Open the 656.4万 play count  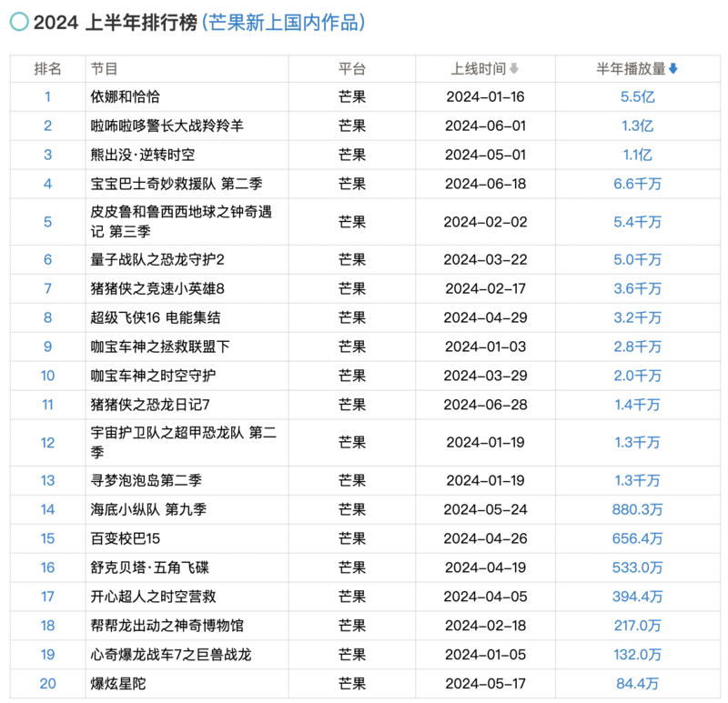pyautogui.click(x=638, y=538)
